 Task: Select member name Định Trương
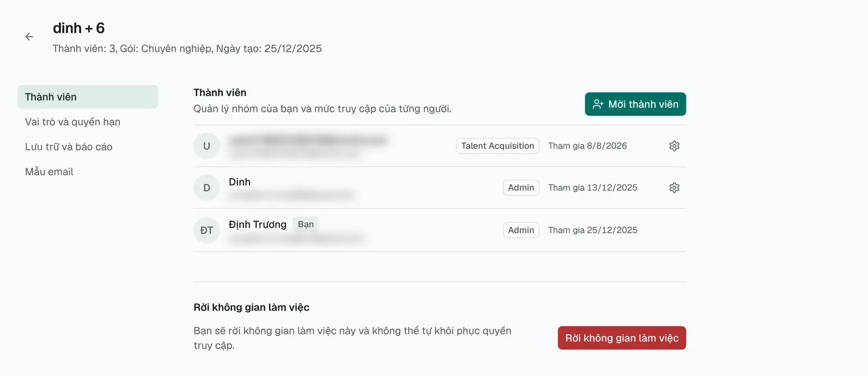pos(258,225)
